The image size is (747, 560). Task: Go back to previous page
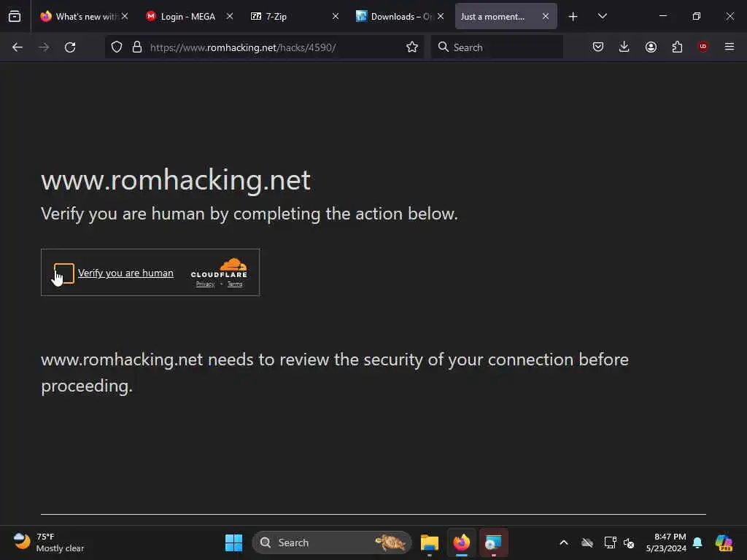point(18,47)
